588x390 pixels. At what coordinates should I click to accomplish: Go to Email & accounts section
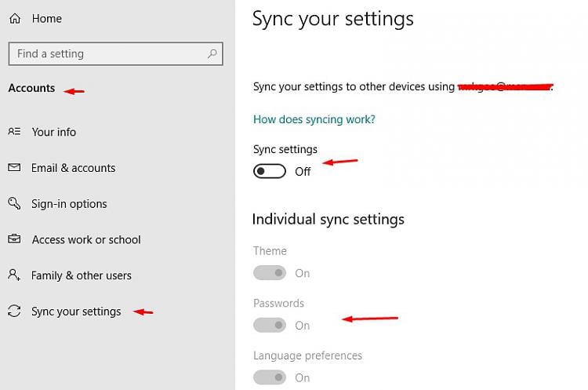click(x=73, y=168)
